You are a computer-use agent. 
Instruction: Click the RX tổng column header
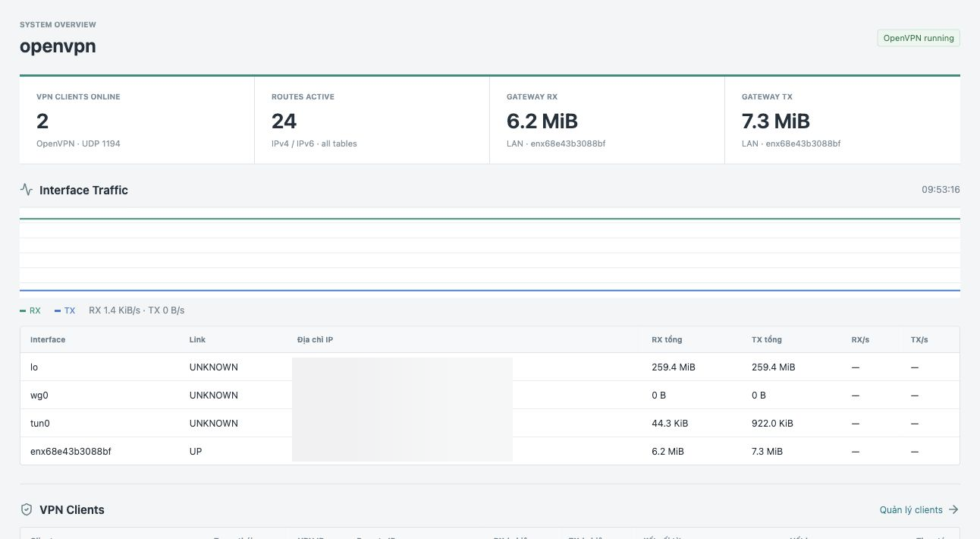click(667, 339)
